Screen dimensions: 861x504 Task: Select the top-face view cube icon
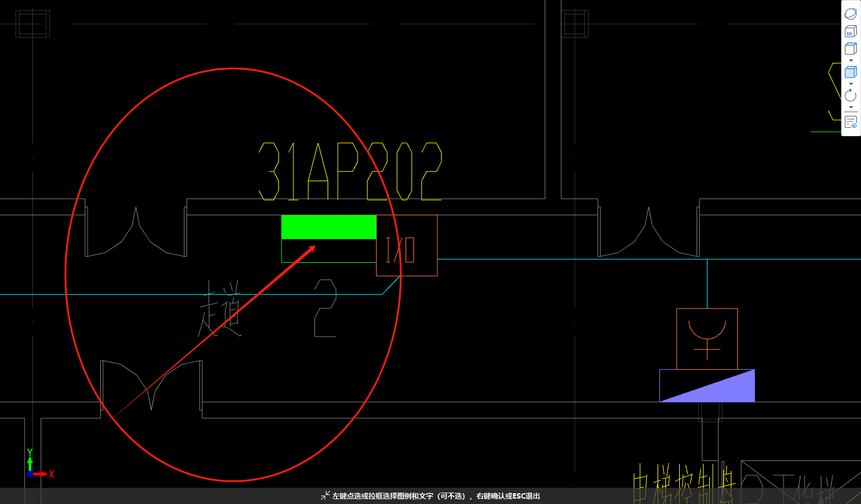(850, 49)
